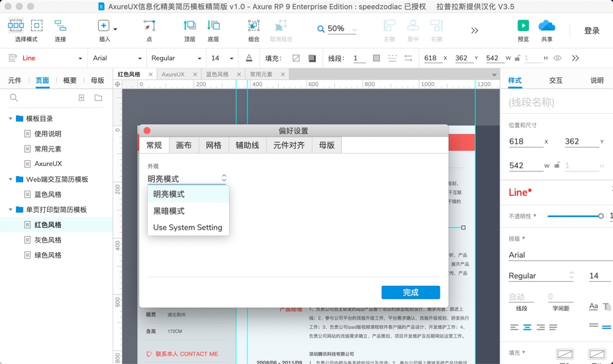Click the add folder icon
Image resolution: width=613 pixels, height=364 pixels.
98,98
